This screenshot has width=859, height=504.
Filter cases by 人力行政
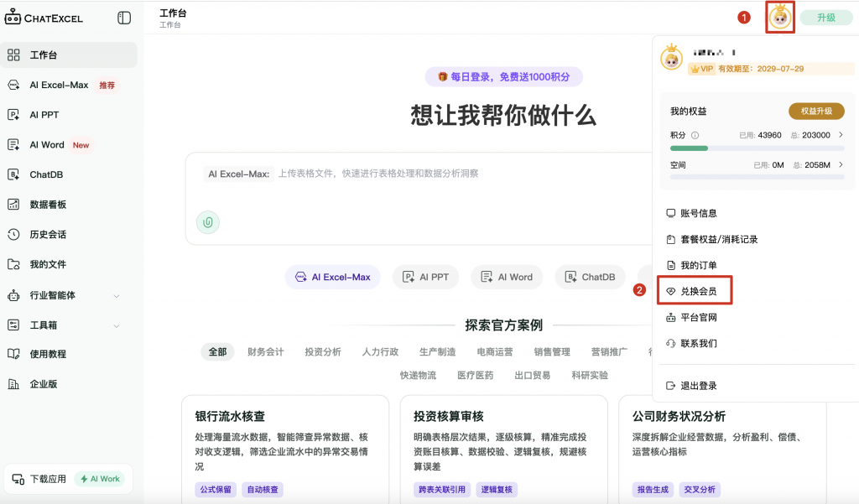[380, 351]
